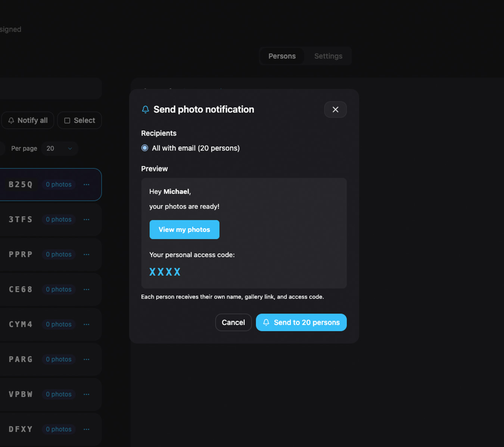Click the 0 photos badge for B25Q
Viewport: 504px width, 447px height.
pos(59,185)
